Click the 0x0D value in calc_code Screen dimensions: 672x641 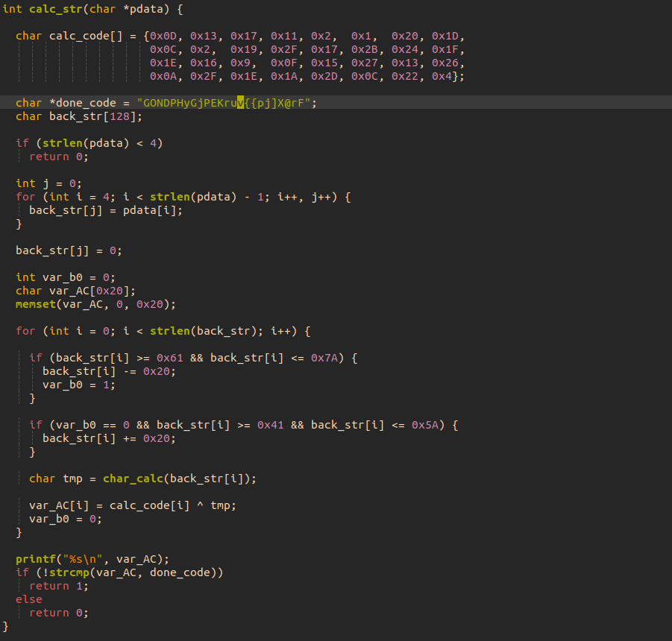(163, 36)
